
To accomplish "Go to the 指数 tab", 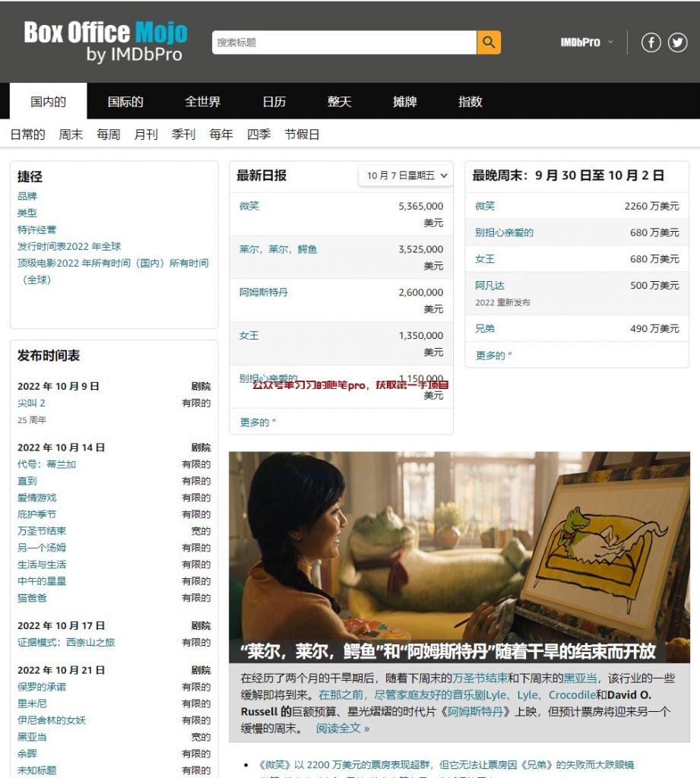I will point(470,102).
